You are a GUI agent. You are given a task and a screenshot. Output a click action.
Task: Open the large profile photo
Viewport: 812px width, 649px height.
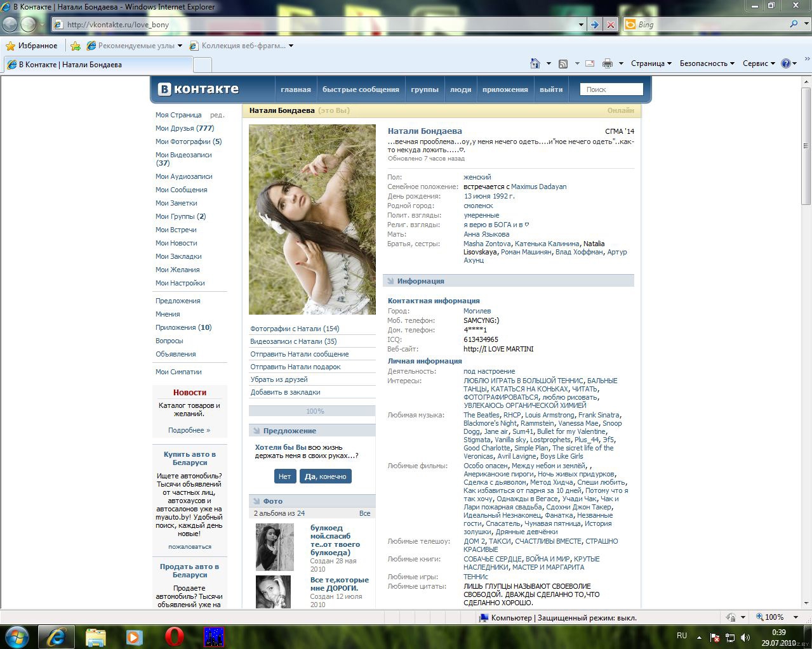[x=312, y=220]
